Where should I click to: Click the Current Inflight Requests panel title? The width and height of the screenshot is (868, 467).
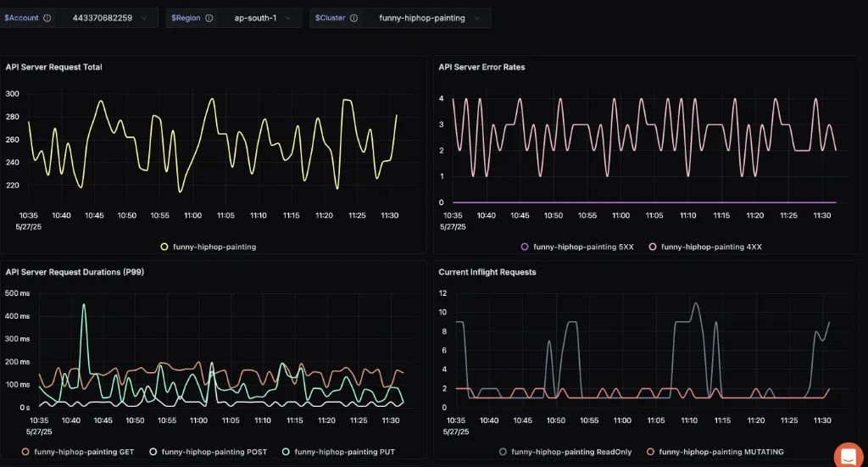(x=487, y=272)
